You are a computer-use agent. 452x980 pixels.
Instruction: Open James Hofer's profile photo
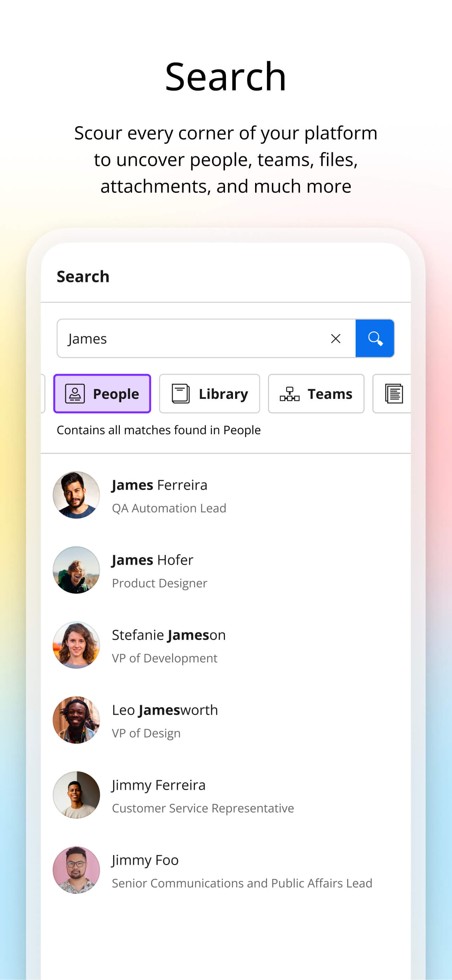pos(76,570)
